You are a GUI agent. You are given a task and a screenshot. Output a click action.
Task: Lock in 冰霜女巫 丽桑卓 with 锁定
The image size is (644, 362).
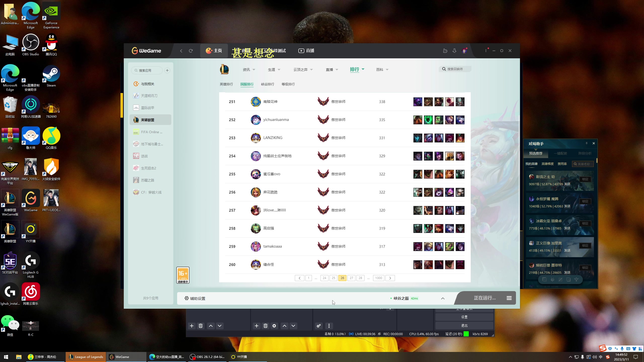pyautogui.click(x=585, y=223)
